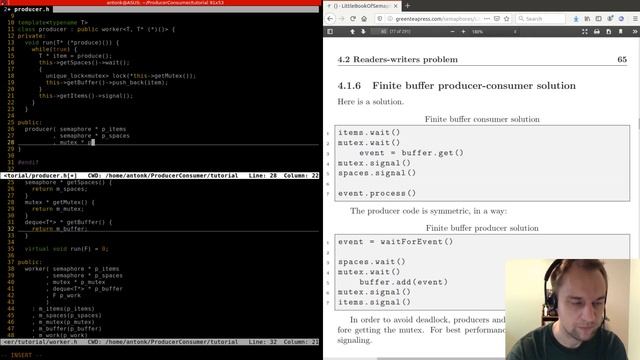Screen dimensions: 640x360
Task: Click the producer.h status line in vim
Action: [x=160, y=176]
